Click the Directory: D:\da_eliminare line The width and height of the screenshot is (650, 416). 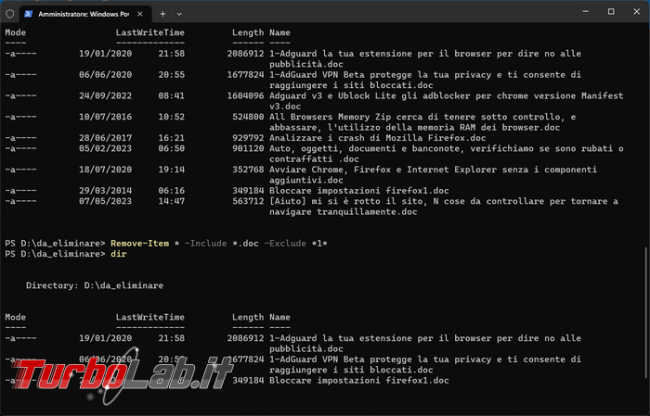tap(95, 285)
